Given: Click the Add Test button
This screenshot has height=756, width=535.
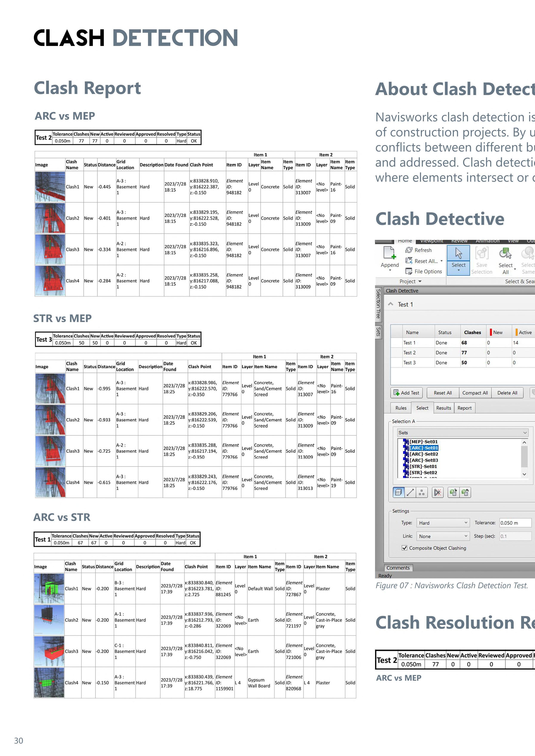Looking at the screenshot, I should (x=407, y=393).
